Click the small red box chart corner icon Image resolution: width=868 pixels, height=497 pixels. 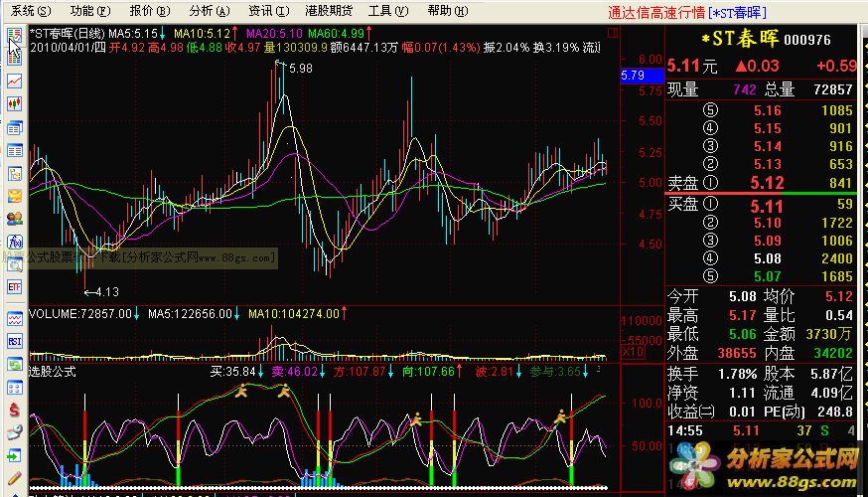pos(612,33)
